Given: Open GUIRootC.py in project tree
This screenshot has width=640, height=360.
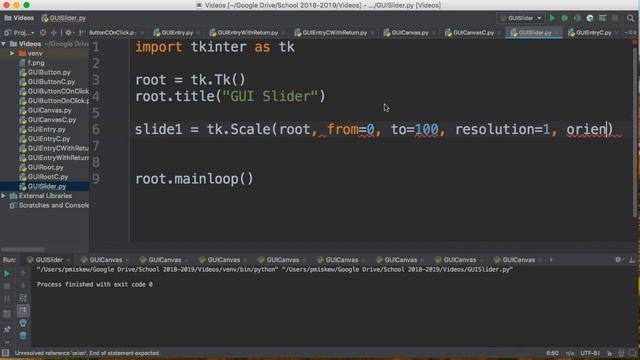Looking at the screenshot, I should click(48, 177).
